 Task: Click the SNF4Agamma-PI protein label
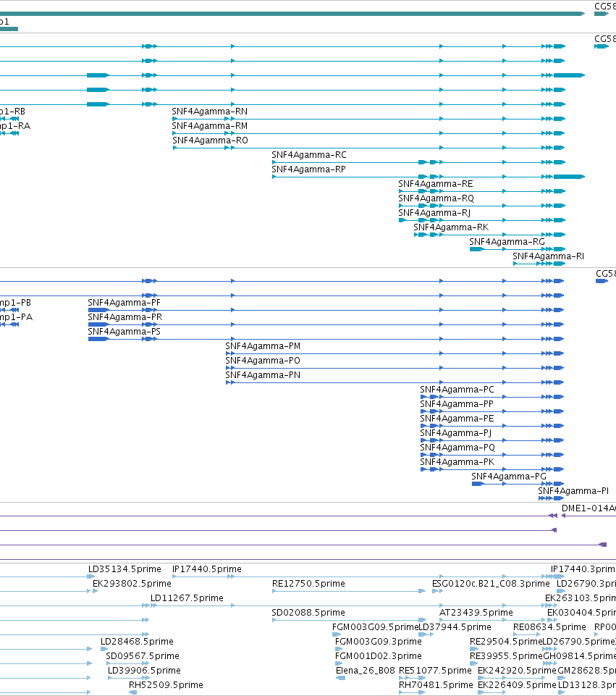point(573,491)
